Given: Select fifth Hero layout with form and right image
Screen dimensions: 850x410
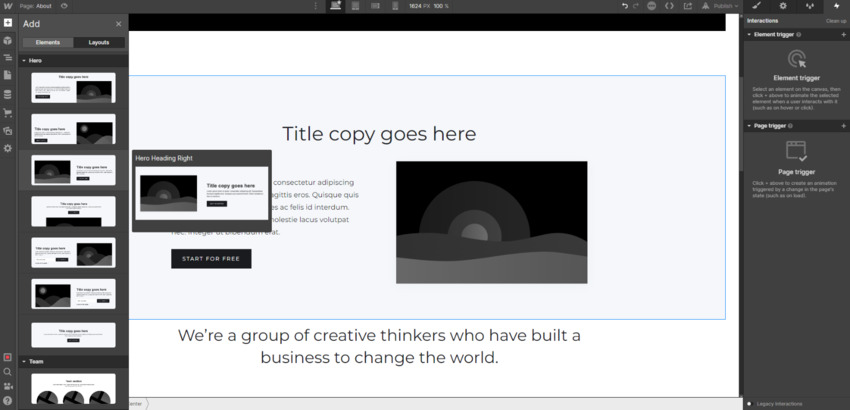Looking at the screenshot, I should click(73, 253).
